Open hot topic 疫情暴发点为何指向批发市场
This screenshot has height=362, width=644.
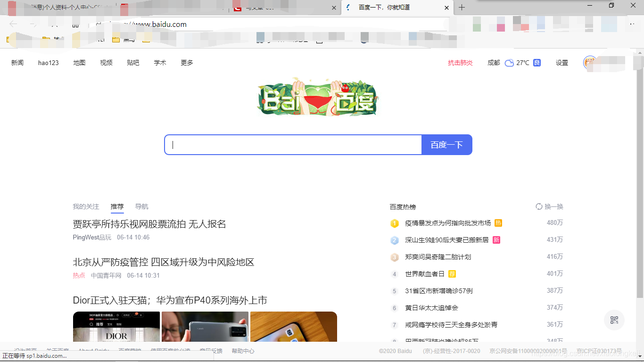coord(448,223)
